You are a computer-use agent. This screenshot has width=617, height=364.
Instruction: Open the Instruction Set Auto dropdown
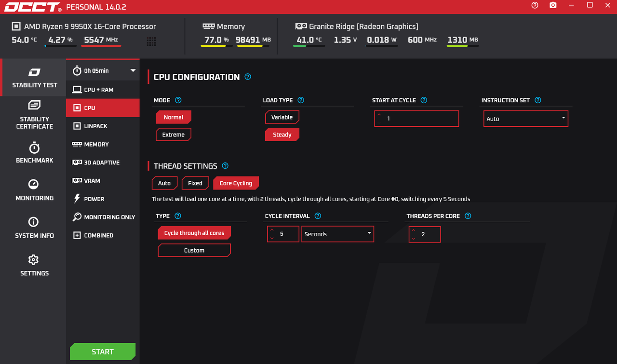click(x=526, y=119)
